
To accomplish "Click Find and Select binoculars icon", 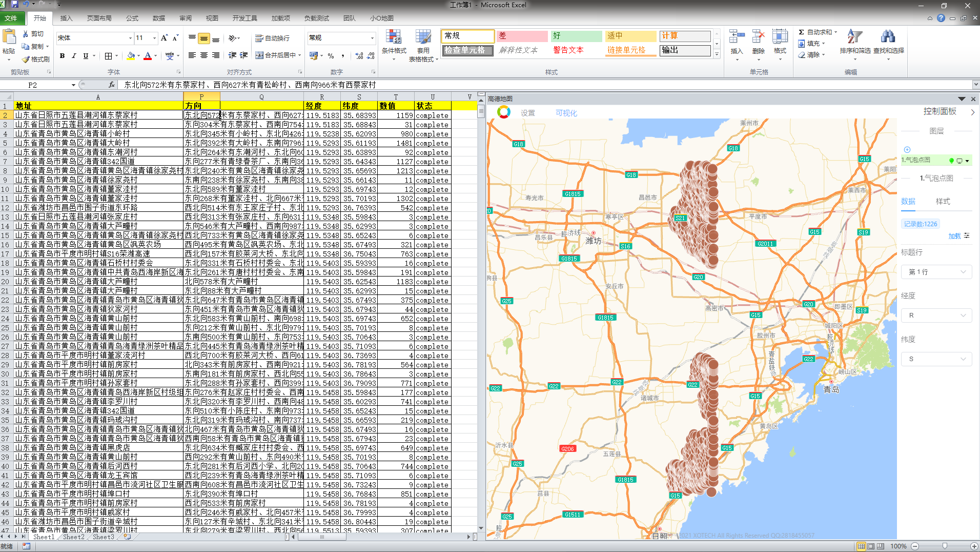I will [888, 36].
